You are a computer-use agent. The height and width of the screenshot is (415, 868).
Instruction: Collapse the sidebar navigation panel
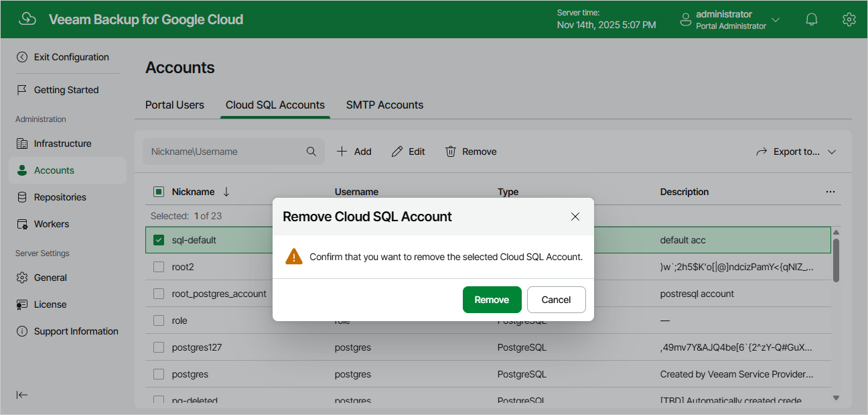22,395
